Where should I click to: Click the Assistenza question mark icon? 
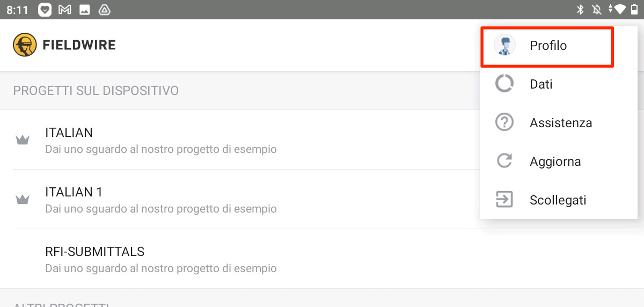click(x=504, y=122)
